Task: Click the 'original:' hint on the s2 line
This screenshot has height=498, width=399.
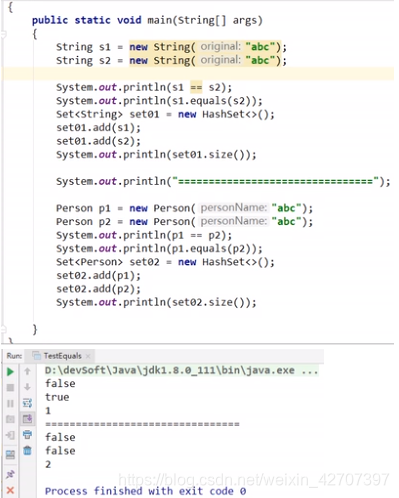Action: point(220,60)
